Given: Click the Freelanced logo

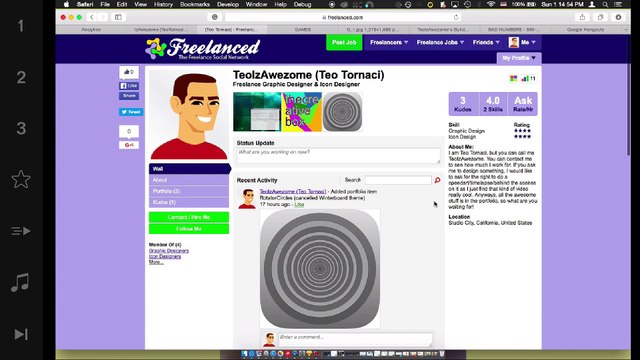Looking at the screenshot, I should 202,49.
